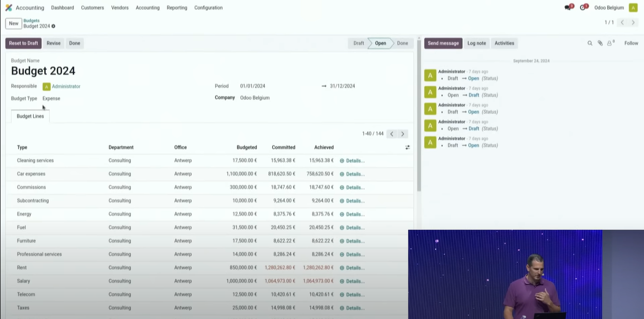Screen dimensions: 644x319
Task: Open Details for Salary line
Action: pos(352,281)
